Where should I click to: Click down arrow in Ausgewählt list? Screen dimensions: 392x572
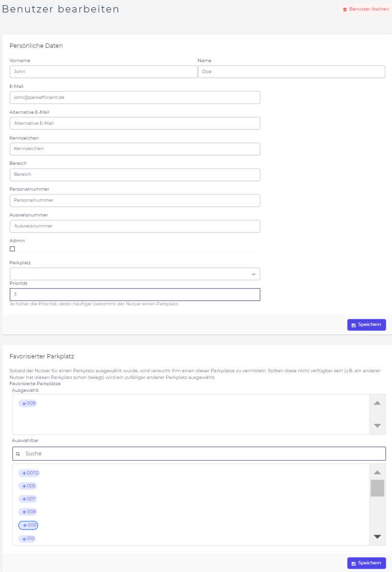coord(377,425)
